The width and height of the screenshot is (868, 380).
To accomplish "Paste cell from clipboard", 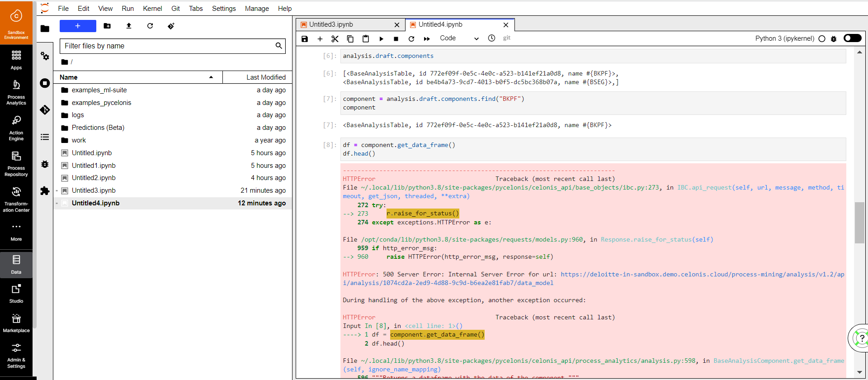I will 366,39.
